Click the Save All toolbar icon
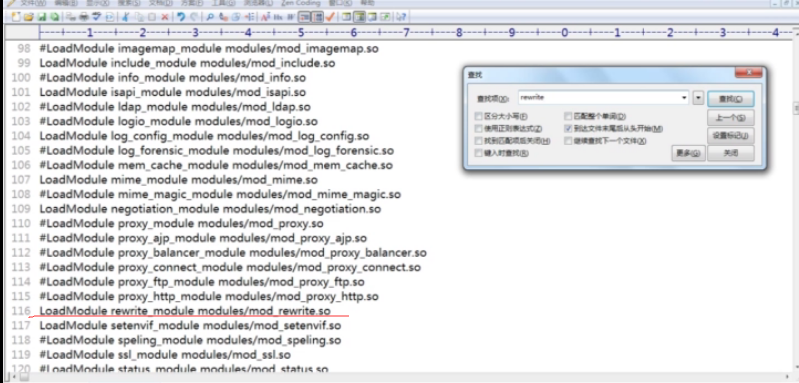799x383 pixels. (54, 17)
